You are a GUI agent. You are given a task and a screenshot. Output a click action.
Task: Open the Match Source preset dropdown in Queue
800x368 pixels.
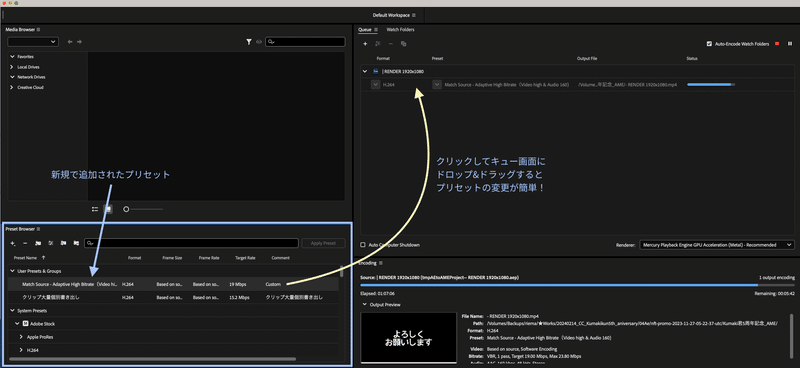pyautogui.click(x=437, y=85)
